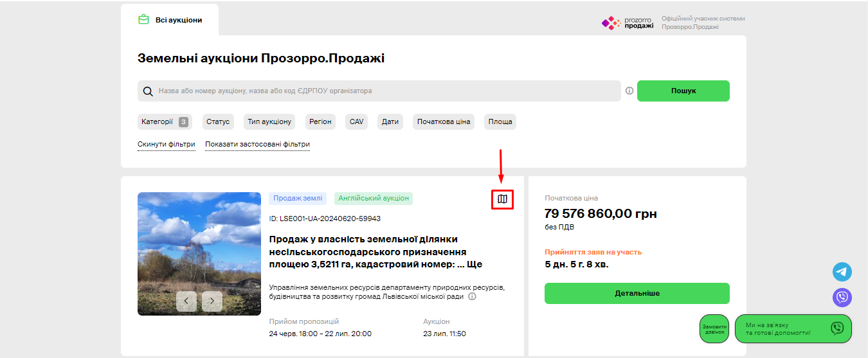
Task: Open the Telegram chat icon
Action: (842, 272)
